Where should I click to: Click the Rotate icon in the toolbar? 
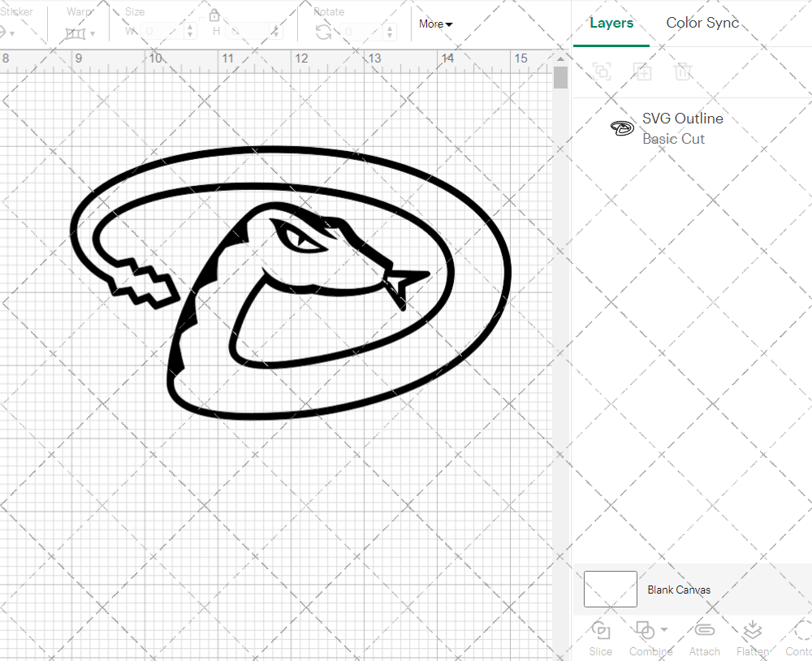pos(323,32)
